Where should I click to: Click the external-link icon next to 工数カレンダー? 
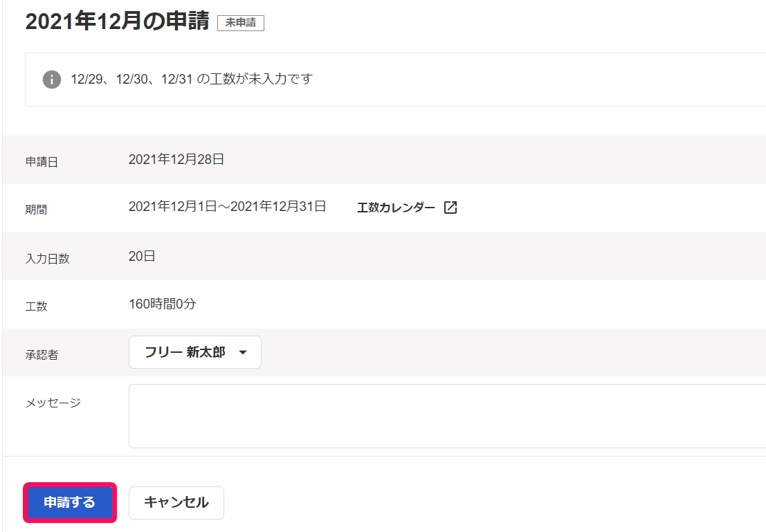450,208
